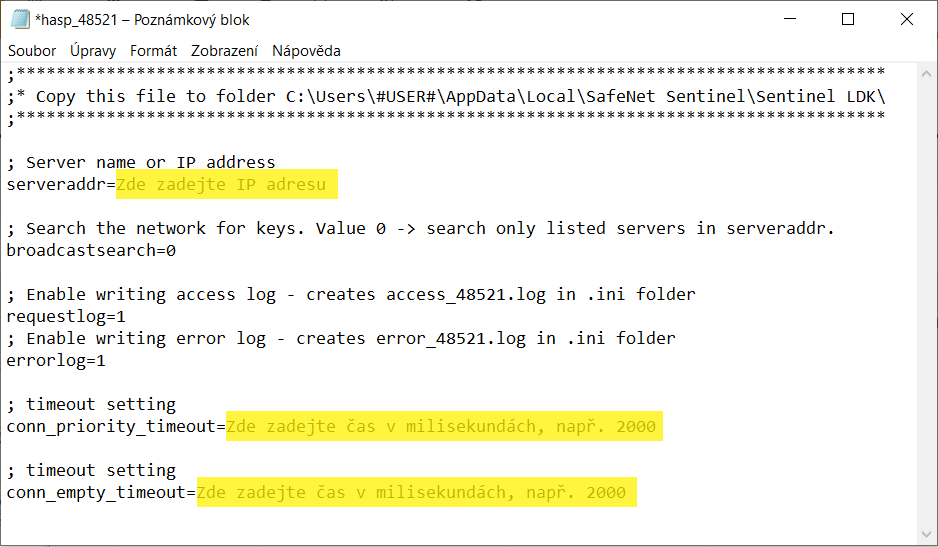Click 'conn_empty_timeout=' key text
Screen dimensions: 938x547
tap(101, 492)
